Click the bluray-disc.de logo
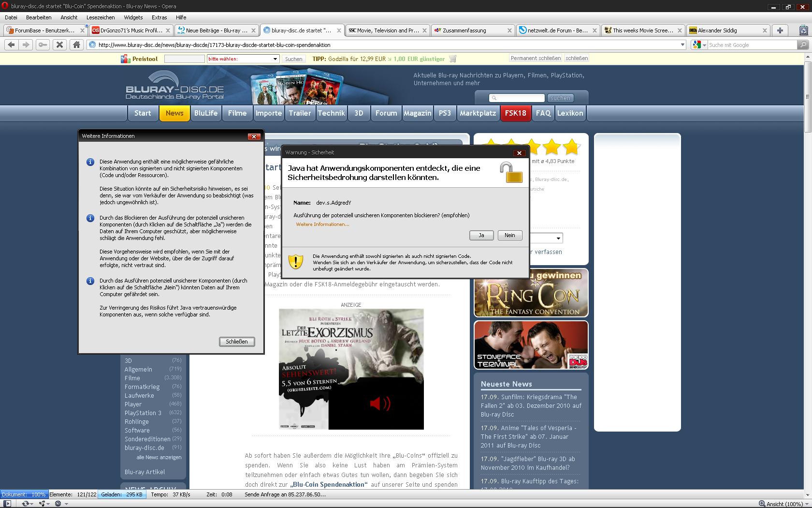 [x=174, y=86]
